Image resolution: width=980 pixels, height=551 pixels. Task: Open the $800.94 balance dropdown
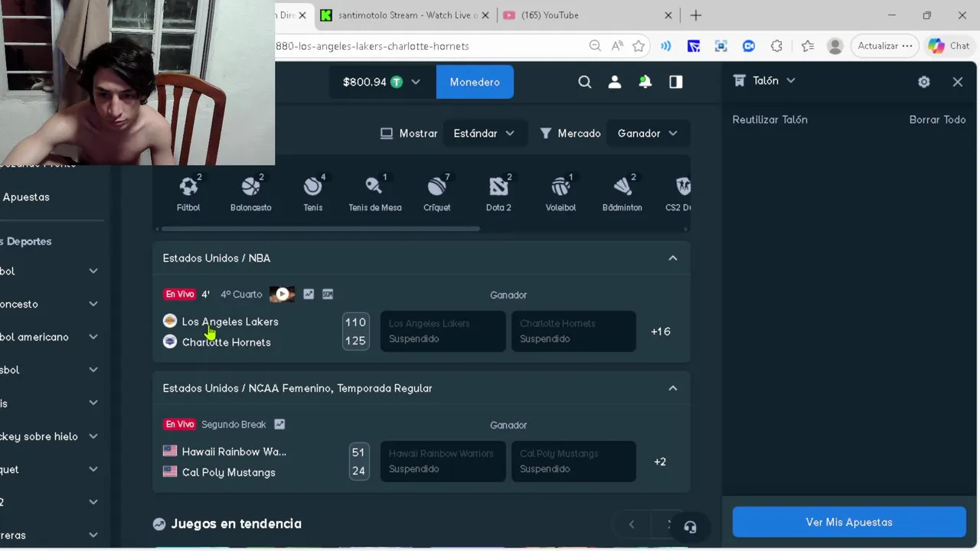pos(382,82)
